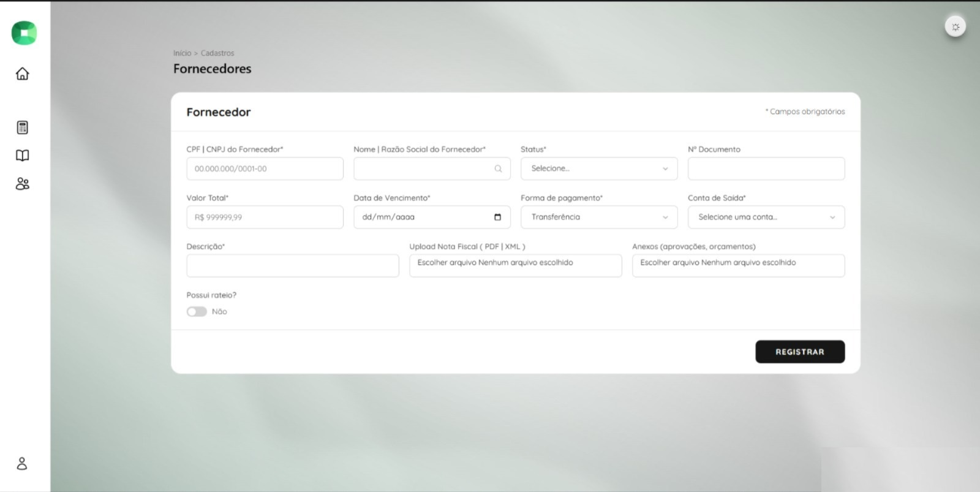Open the Forma de pagamento dropdown
980x492 pixels.
tap(599, 217)
